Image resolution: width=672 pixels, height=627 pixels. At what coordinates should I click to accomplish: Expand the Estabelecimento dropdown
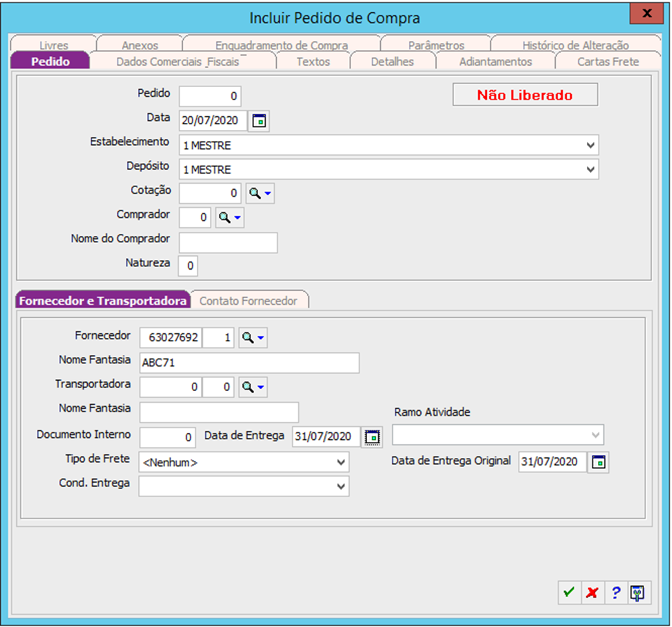[x=590, y=146]
